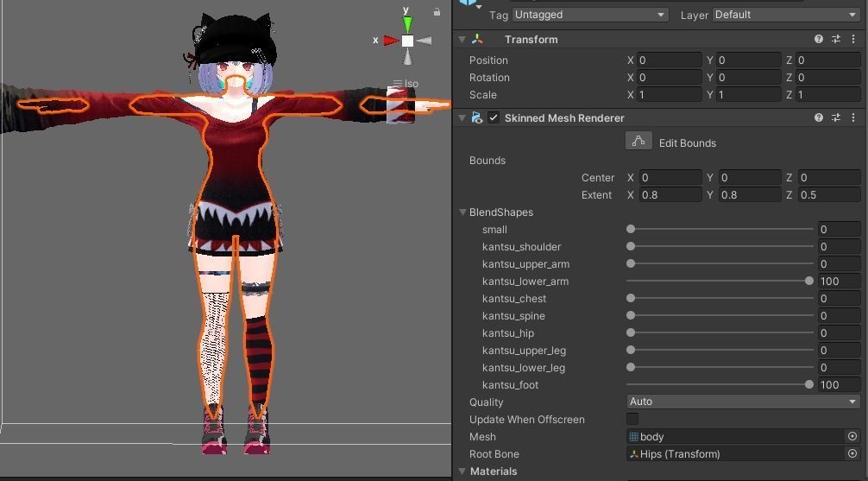
Task: Open object picker for Root Bone field
Action: [x=852, y=454]
